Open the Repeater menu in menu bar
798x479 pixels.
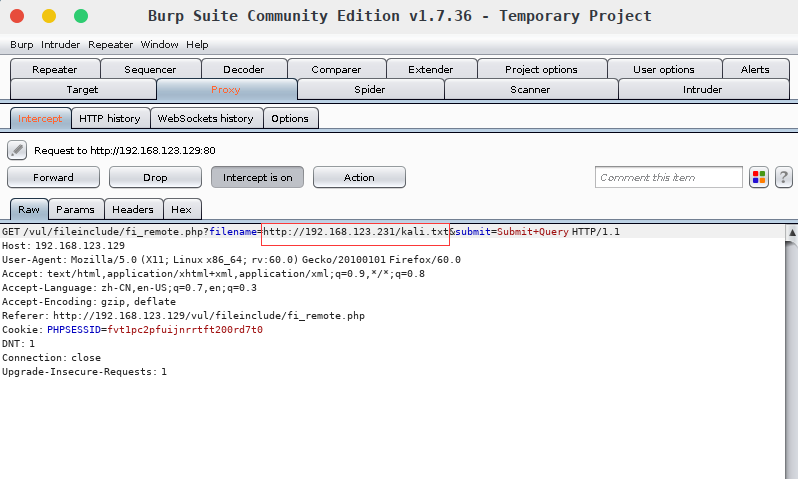110,45
